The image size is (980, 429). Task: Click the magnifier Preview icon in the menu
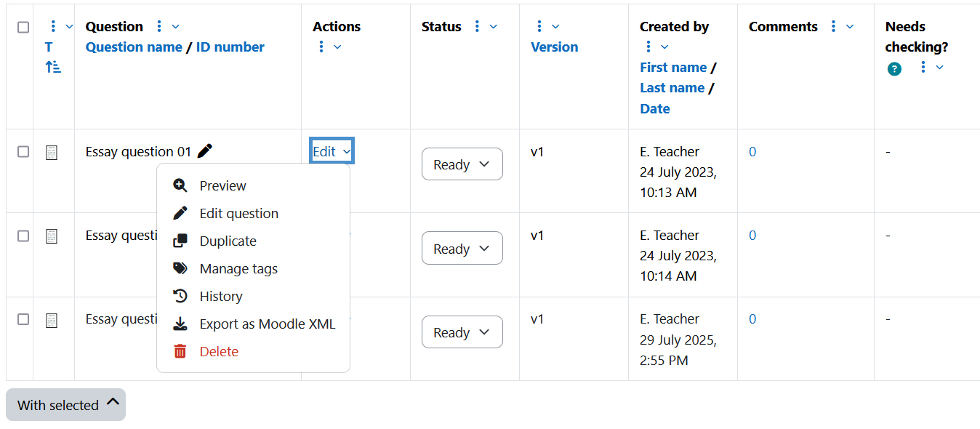click(180, 185)
